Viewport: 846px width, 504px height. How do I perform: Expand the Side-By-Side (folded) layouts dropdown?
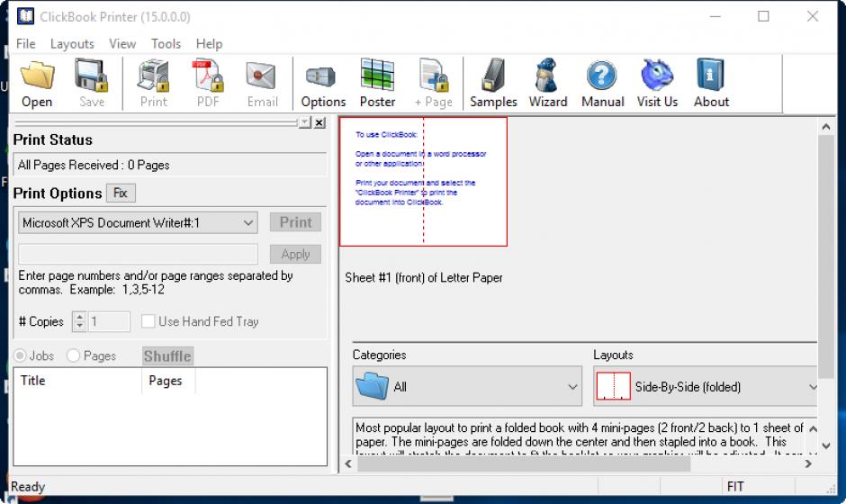tap(812, 386)
